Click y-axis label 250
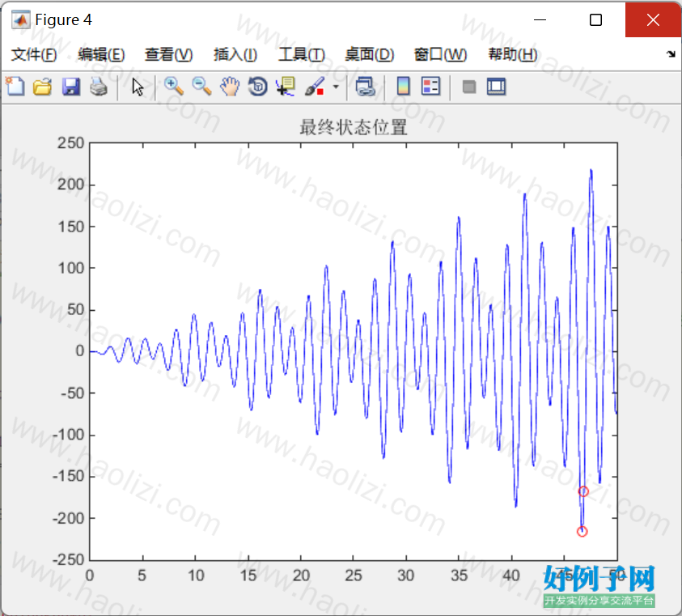The image size is (682, 616). 71,143
